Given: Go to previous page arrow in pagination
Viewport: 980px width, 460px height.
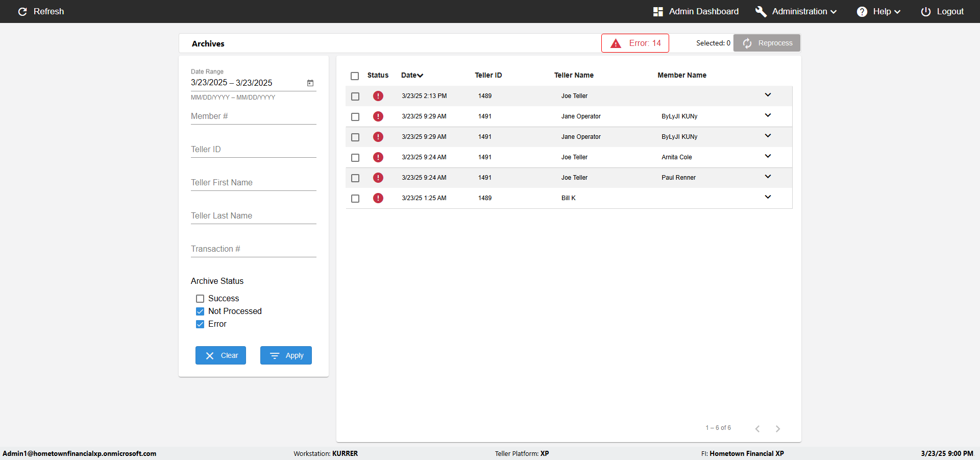Looking at the screenshot, I should [x=757, y=428].
